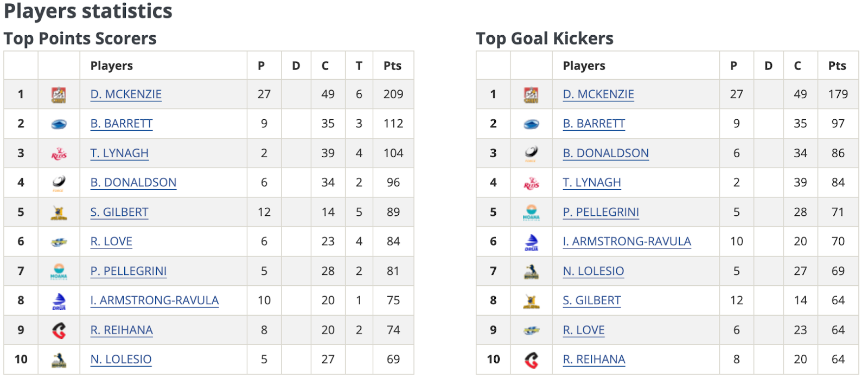Viewport: 868px width, 384px height.
Task: Open R. REIHANA link in Top Goal Kickers
Action: click(594, 360)
